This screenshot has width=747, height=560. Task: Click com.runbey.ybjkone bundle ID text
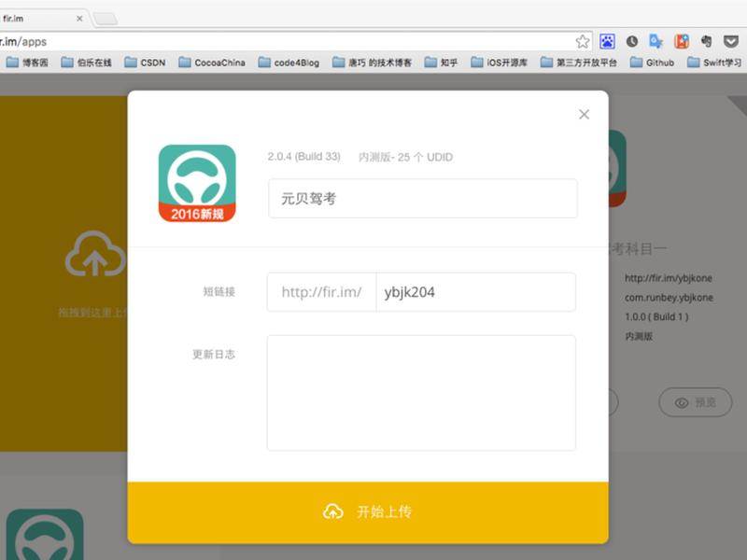pyautogui.click(x=669, y=298)
